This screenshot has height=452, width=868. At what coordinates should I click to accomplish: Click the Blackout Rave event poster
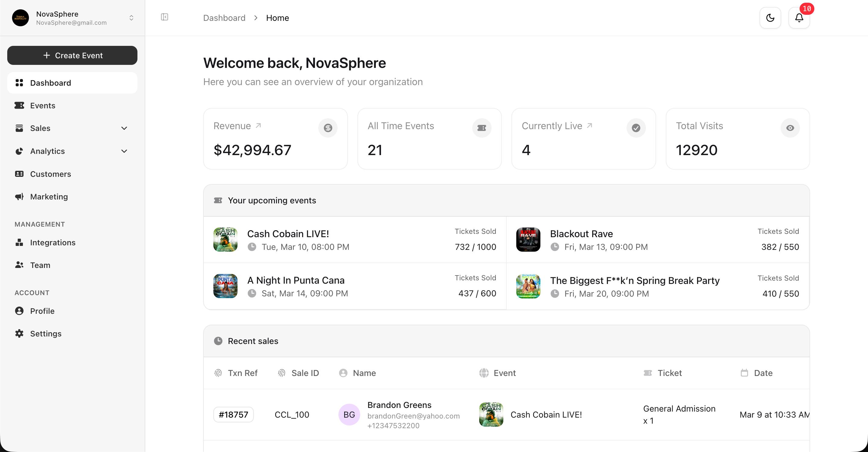[528, 240]
